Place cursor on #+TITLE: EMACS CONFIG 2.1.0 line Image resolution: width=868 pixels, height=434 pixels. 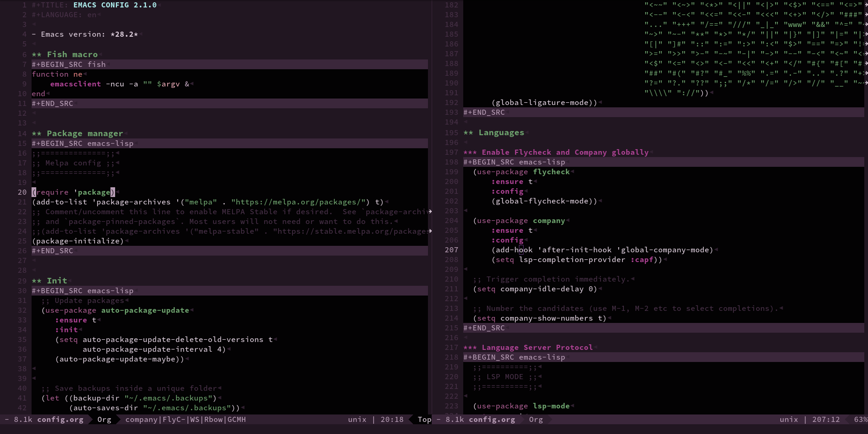pyautogui.click(x=94, y=5)
